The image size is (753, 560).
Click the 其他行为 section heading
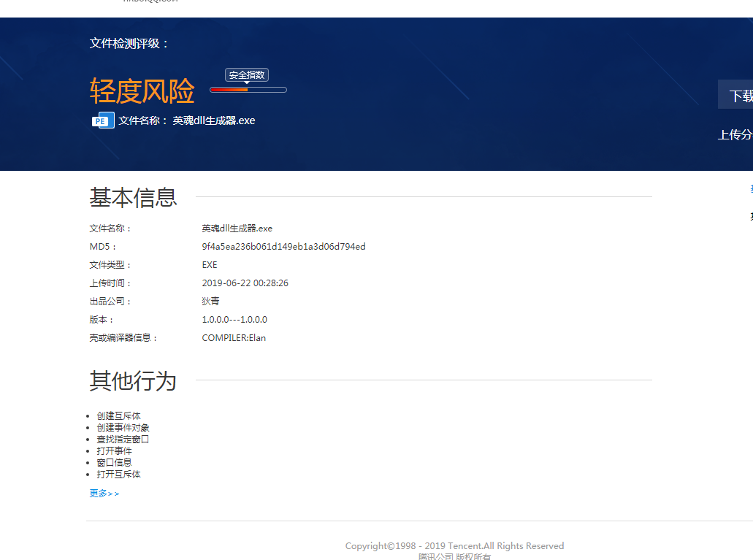(x=133, y=381)
